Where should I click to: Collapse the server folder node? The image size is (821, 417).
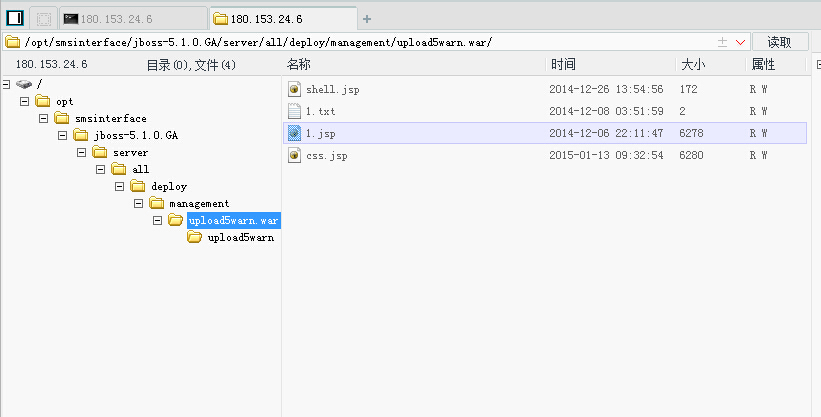81,152
